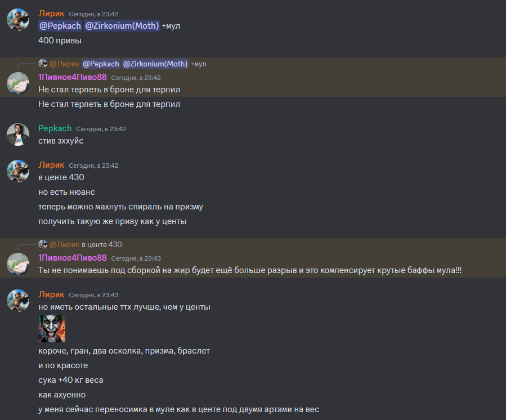506x420 pixels.
Task: Open the Joker emoji image
Action: 52,329
